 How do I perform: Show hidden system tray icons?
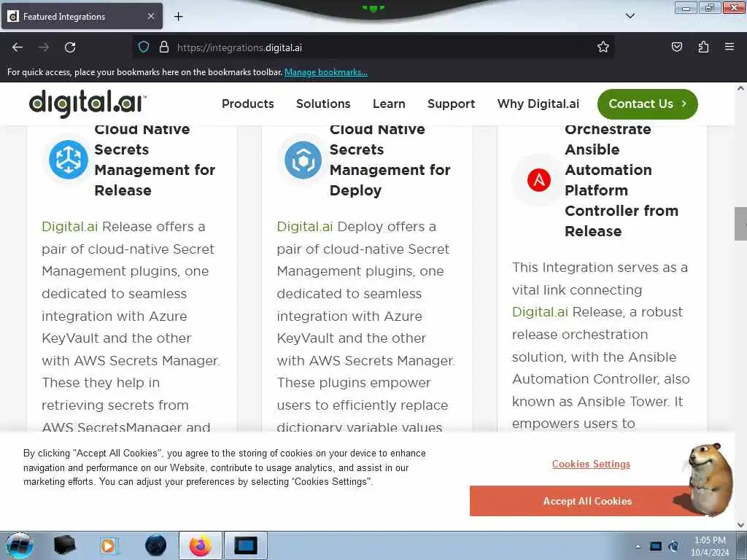[x=638, y=546]
